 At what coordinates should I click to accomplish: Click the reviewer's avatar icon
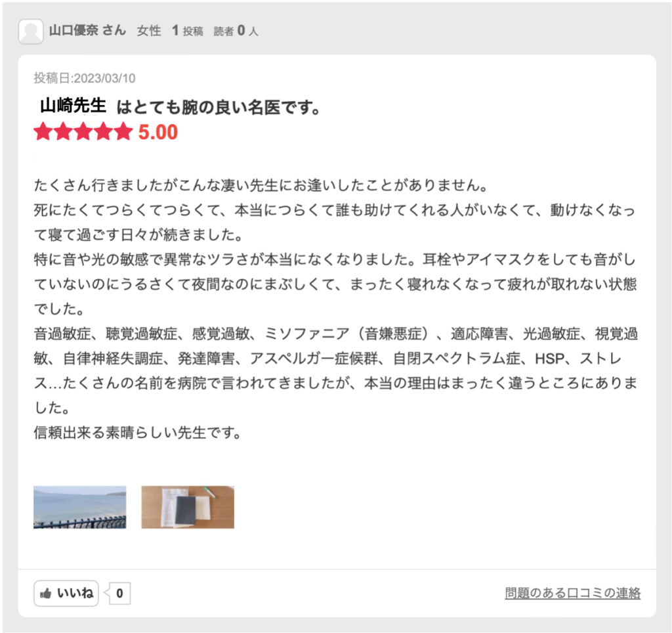31,32
